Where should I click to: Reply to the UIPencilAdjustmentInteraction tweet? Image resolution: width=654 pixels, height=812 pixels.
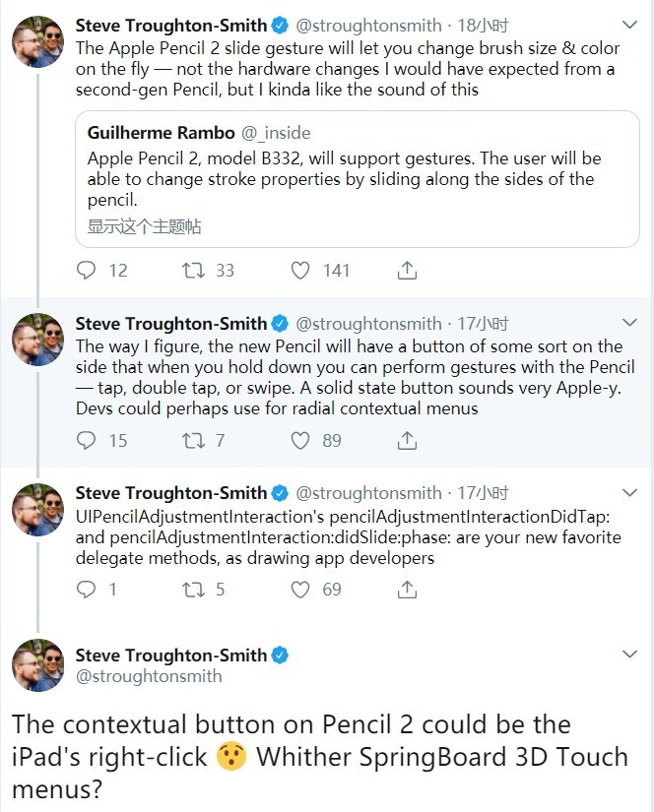pos(88,589)
